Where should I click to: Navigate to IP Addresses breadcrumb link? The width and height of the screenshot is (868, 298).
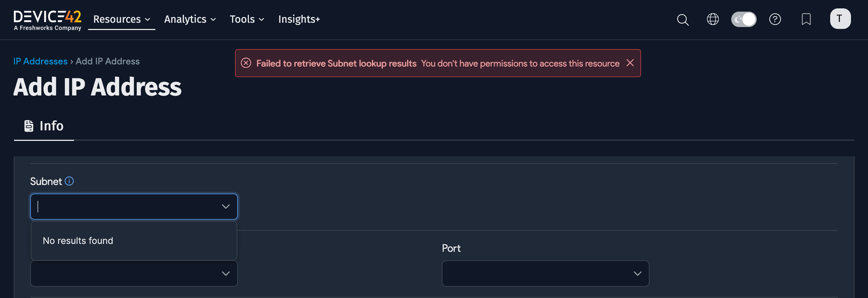tap(41, 61)
